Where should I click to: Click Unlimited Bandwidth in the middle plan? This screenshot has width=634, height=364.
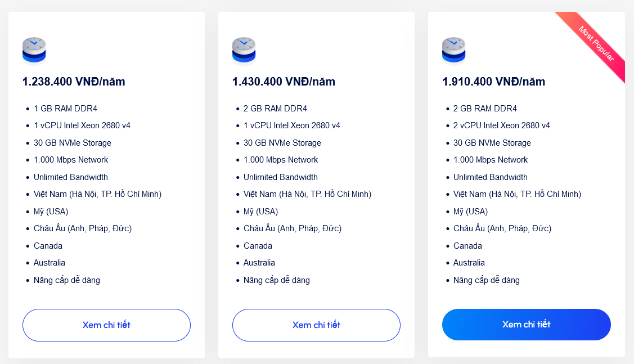(x=281, y=177)
